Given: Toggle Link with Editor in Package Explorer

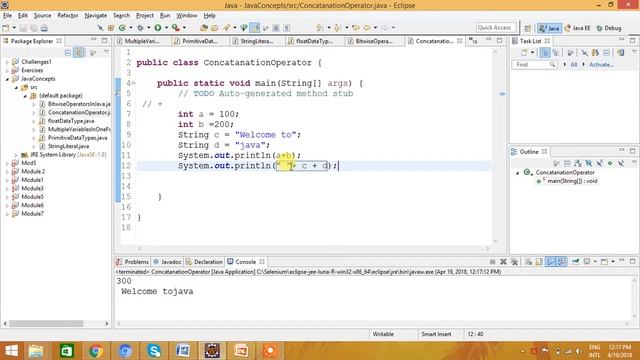Looking at the screenshot, I should click(79, 53).
